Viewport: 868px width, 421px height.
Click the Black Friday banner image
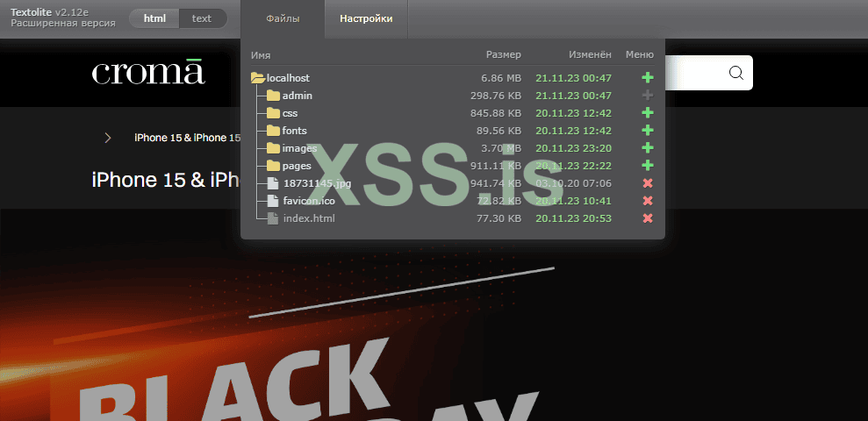click(434, 316)
